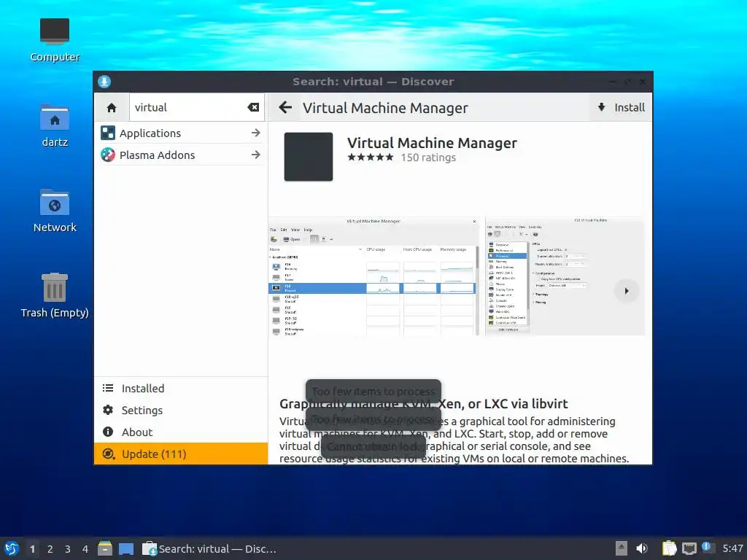Click the Discover title bar icon

(x=104, y=82)
